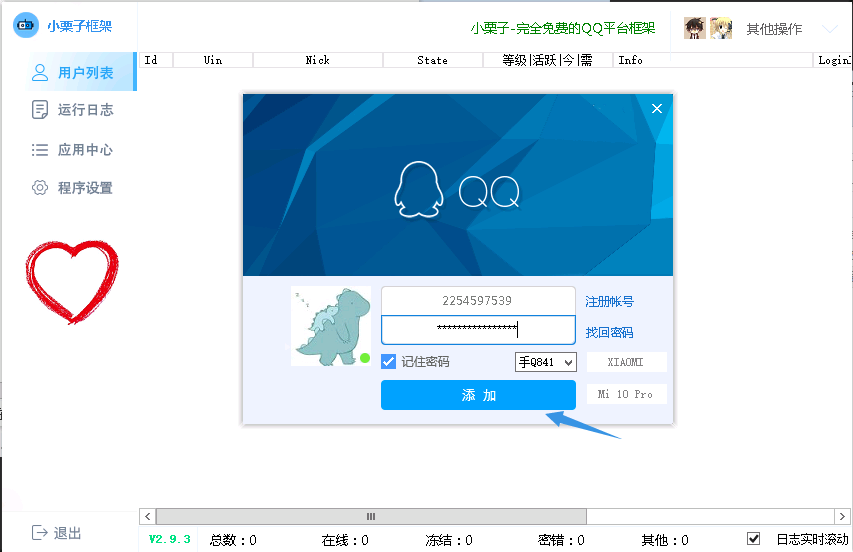Click the Mi 10 Pro device model field

pyautogui.click(x=626, y=394)
